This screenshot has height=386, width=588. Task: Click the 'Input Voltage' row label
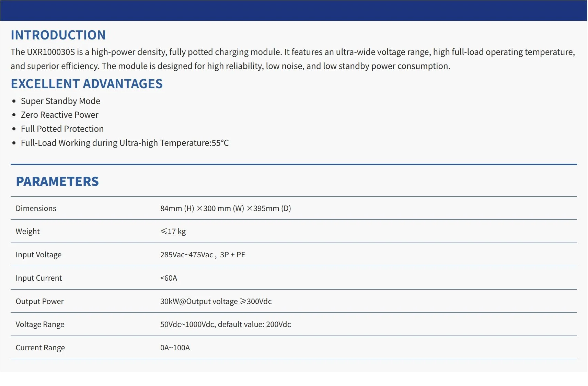[x=38, y=255]
